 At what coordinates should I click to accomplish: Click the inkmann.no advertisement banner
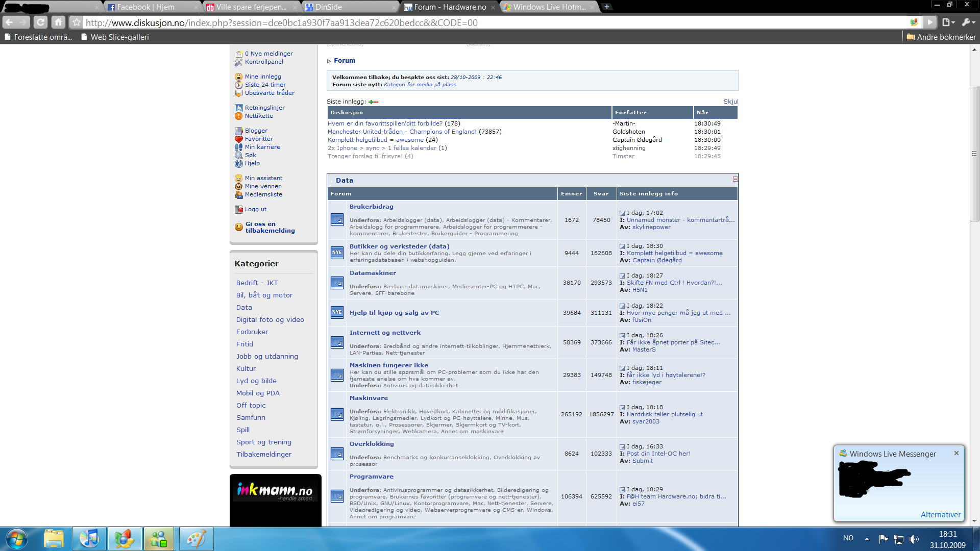tap(276, 500)
